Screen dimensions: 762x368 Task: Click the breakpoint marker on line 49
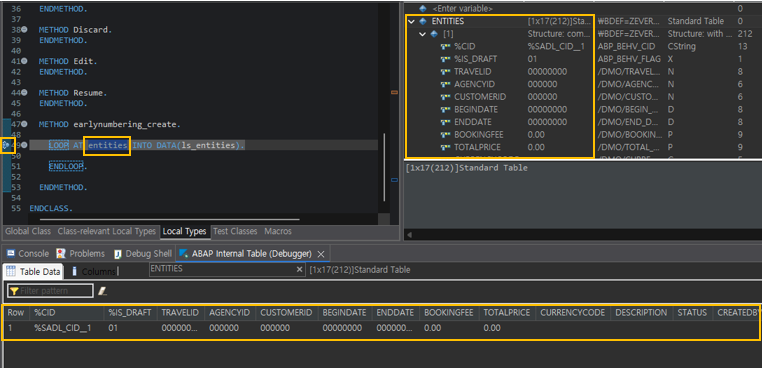click(x=6, y=145)
